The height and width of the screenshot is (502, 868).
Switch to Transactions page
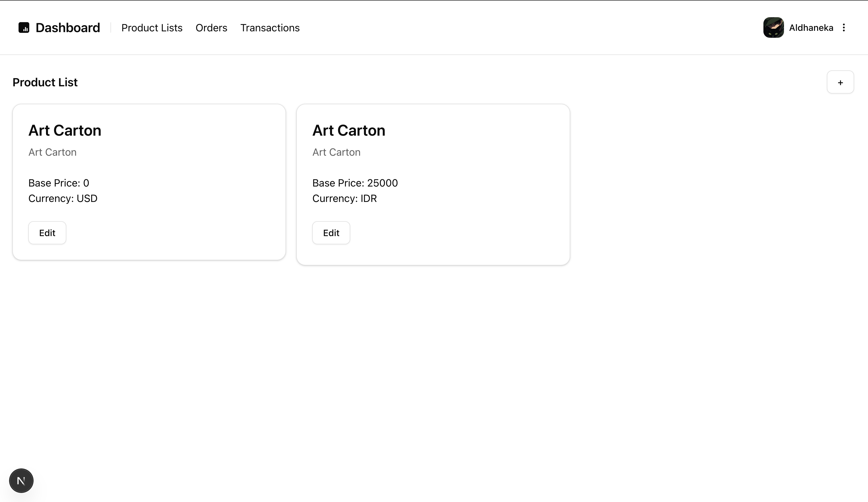(x=270, y=28)
